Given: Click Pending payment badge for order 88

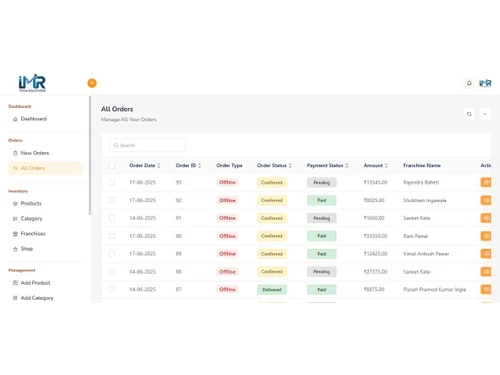Looking at the screenshot, I should (x=322, y=272).
